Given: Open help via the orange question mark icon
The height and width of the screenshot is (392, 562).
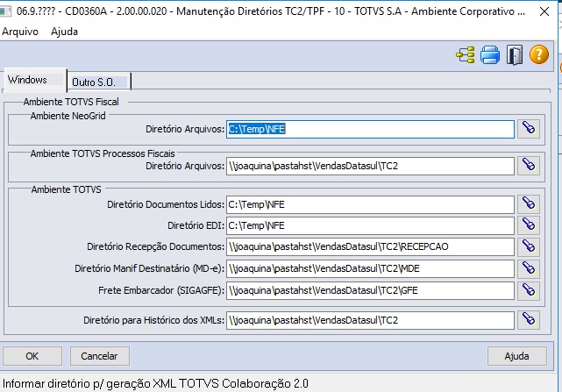Looking at the screenshot, I should (x=538, y=55).
